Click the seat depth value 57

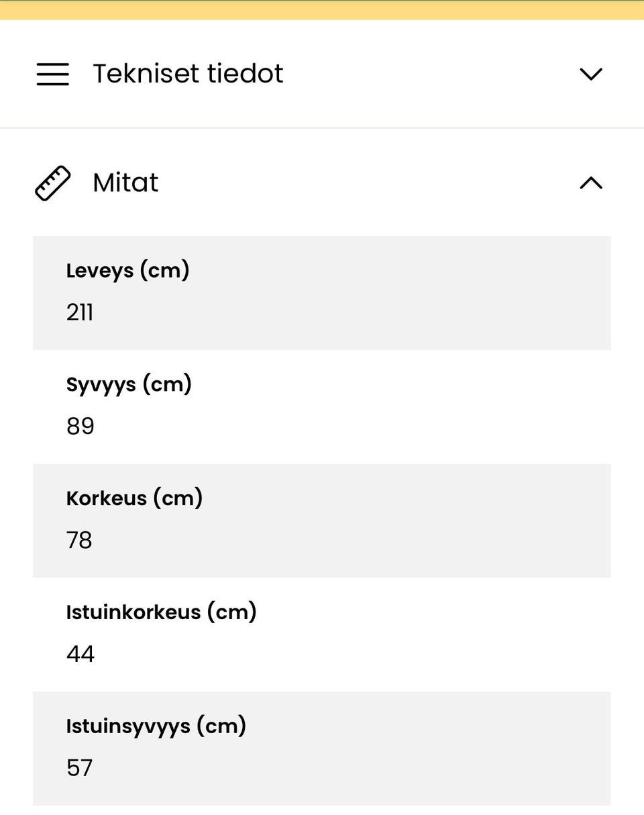click(x=79, y=768)
